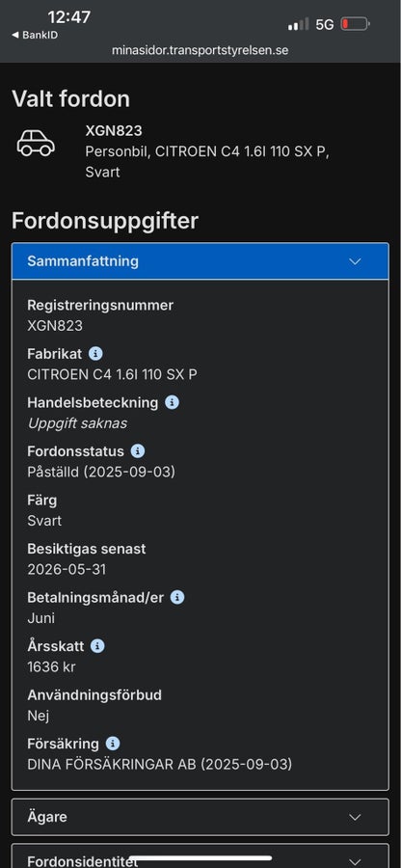Screen dimensions: 401x868
Task: Expand the Ägare section
Action: coord(200,817)
